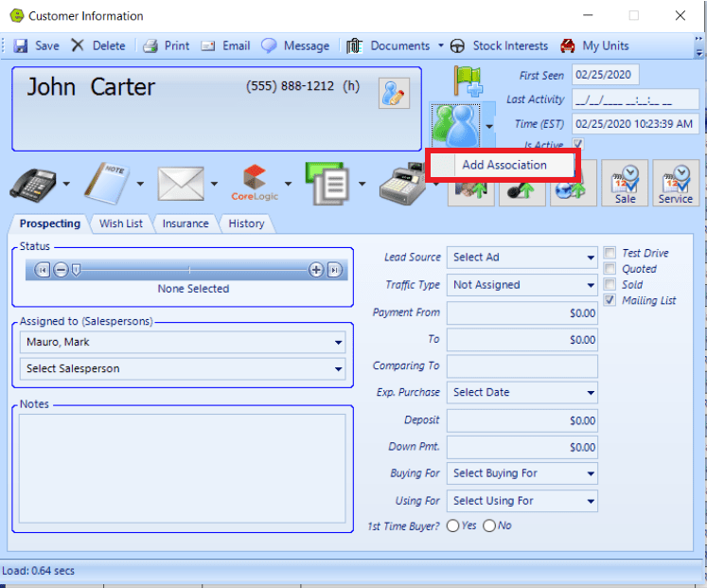The height and width of the screenshot is (588, 707).
Task: Click inside the Notes text area
Action: pyautogui.click(x=182, y=469)
